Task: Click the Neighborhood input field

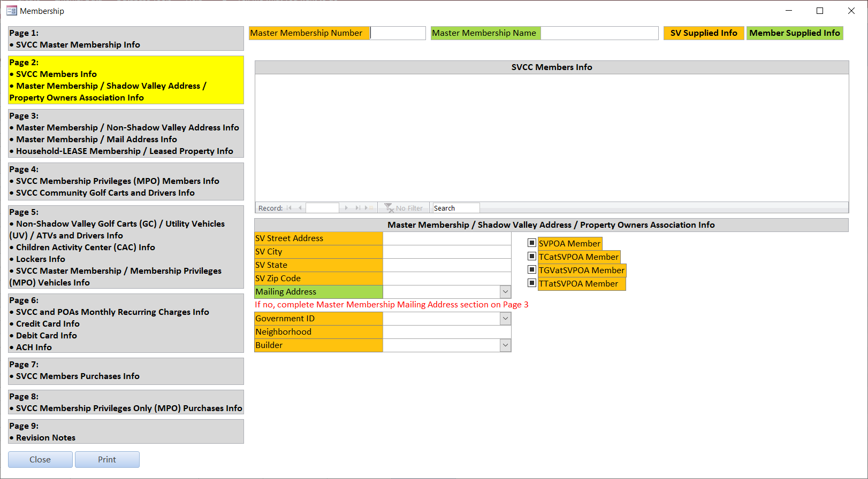Action: 447,332
